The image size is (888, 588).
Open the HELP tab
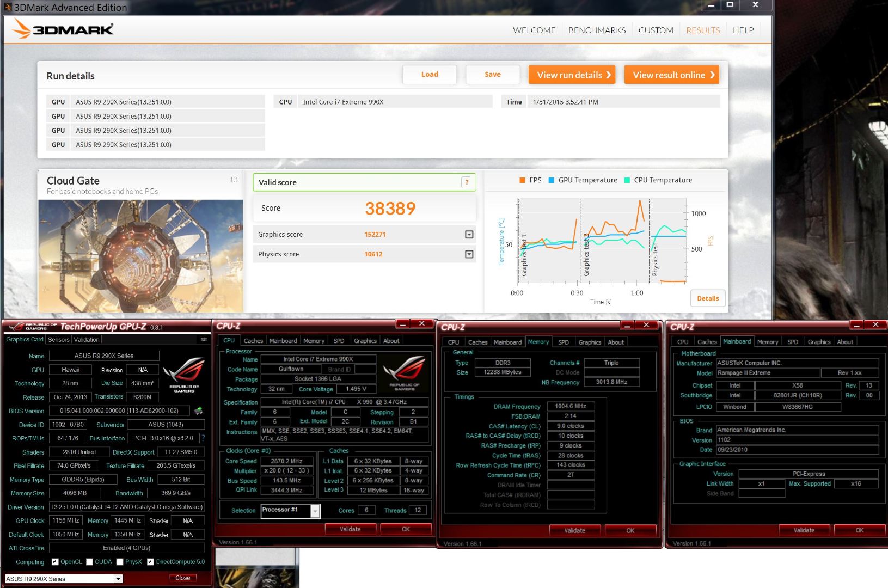[x=743, y=30]
